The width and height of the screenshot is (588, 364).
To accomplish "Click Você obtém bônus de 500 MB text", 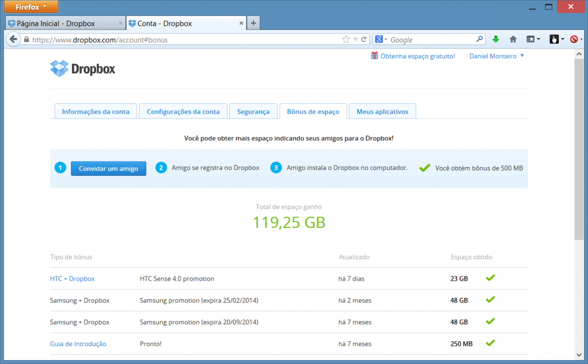I will 479,168.
